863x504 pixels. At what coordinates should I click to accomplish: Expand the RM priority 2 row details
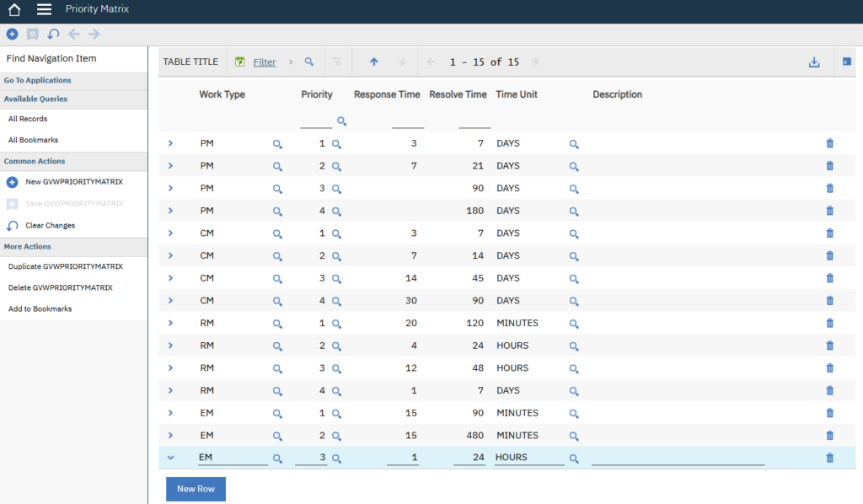[170, 346]
